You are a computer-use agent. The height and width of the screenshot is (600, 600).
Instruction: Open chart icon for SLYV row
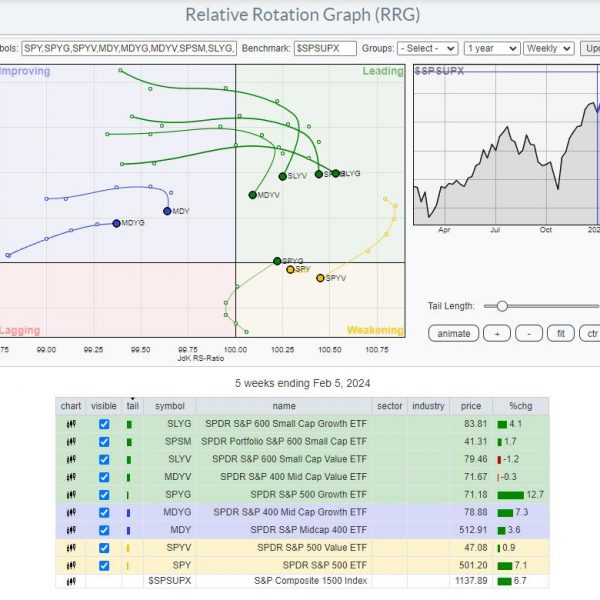coord(71,459)
